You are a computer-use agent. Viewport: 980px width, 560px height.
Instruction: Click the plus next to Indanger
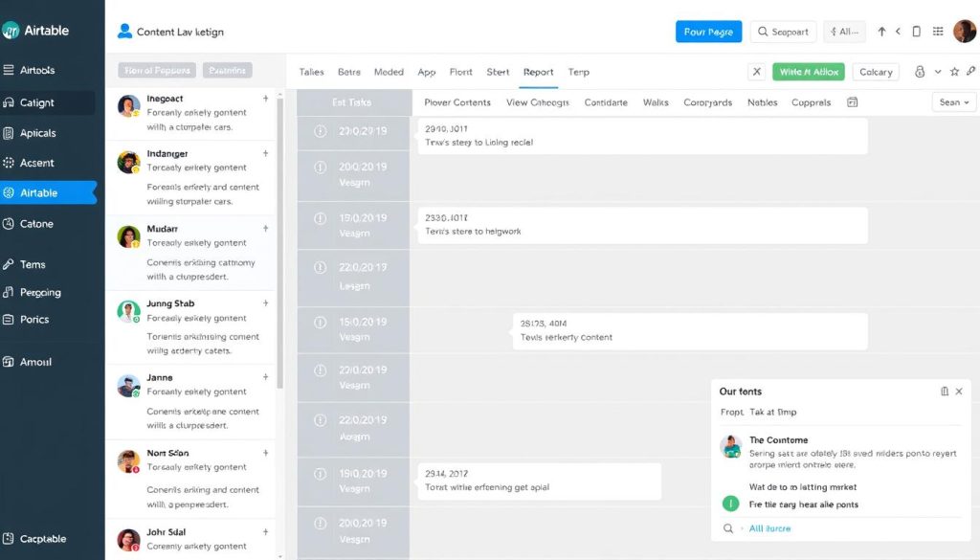(x=266, y=153)
